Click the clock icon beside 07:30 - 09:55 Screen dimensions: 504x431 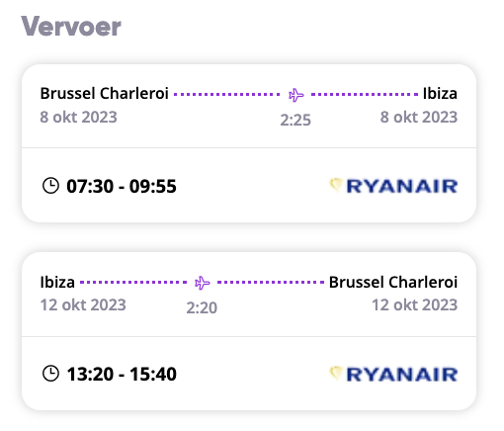click(x=50, y=186)
